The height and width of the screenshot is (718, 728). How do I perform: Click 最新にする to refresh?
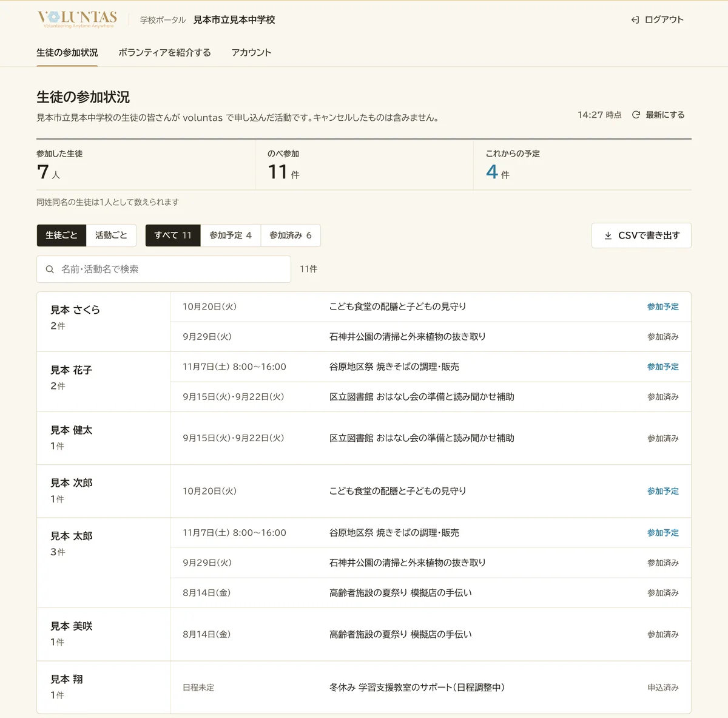point(658,115)
